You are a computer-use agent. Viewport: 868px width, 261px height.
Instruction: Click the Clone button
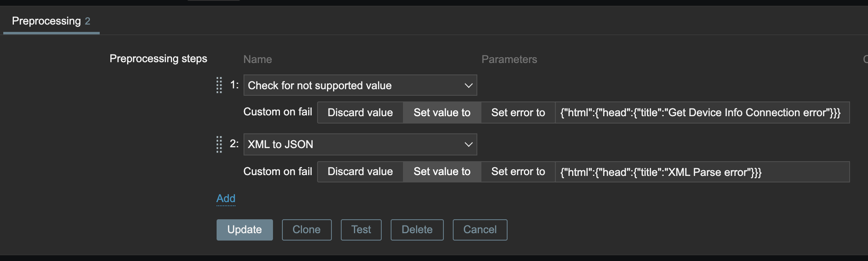(306, 229)
